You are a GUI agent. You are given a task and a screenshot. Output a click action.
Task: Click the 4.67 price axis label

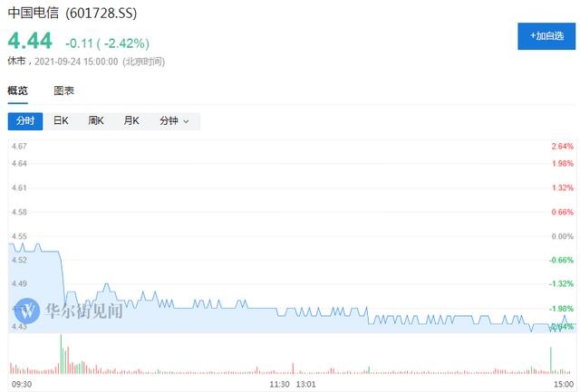[x=19, y=147]
